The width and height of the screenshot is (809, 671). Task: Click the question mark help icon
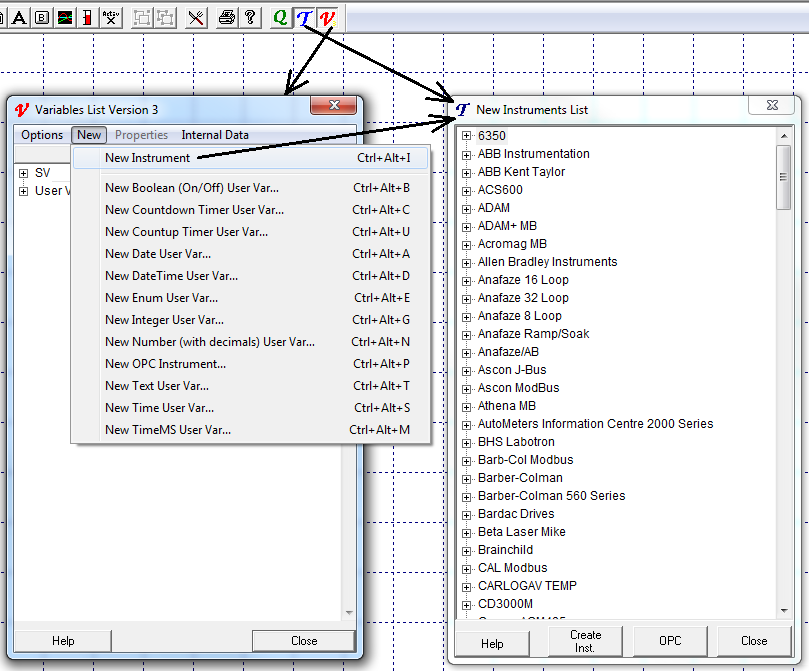(x=250, y=17)
